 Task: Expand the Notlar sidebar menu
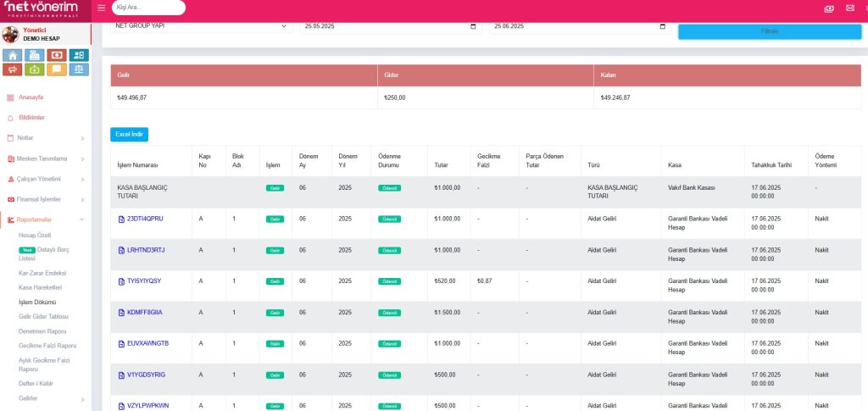click(45, 137)
